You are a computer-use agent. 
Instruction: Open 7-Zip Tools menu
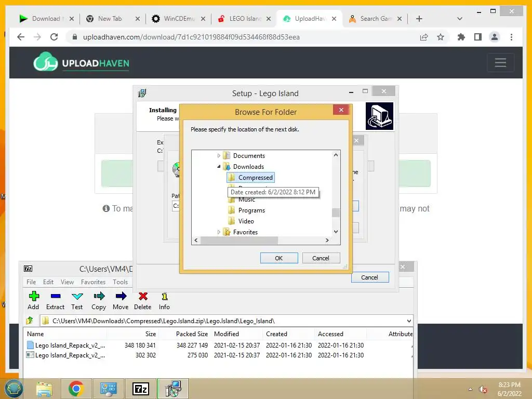pyautogui.click(x=120, y=282)
